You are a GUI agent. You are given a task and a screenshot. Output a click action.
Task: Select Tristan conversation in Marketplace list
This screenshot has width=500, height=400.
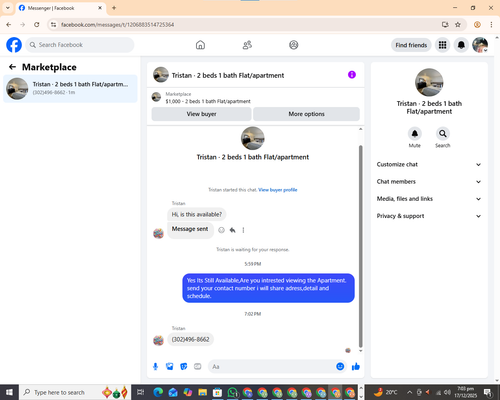pos(70,89)
